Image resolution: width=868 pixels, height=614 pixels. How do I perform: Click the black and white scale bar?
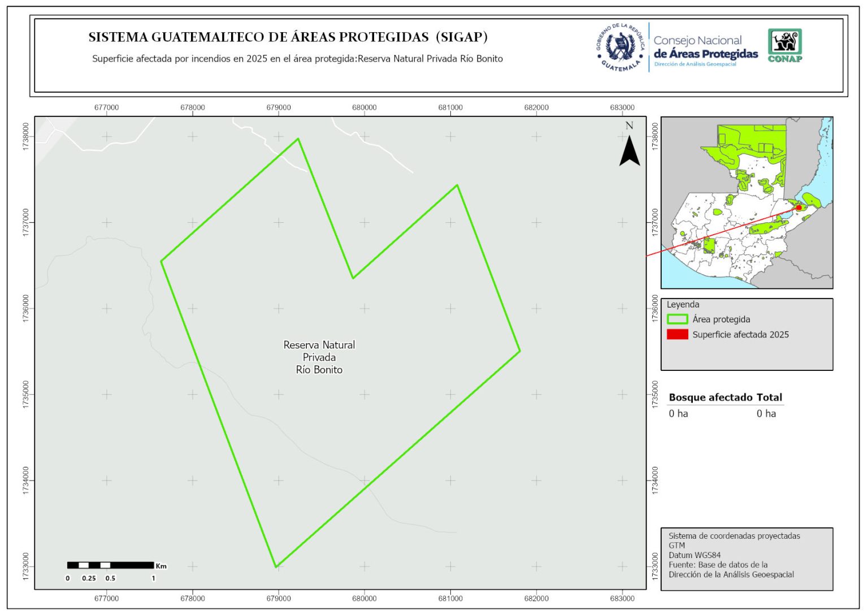[x=110, y=565]
